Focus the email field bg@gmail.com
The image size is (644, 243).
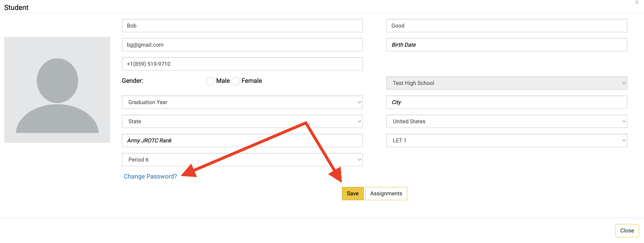242,45
